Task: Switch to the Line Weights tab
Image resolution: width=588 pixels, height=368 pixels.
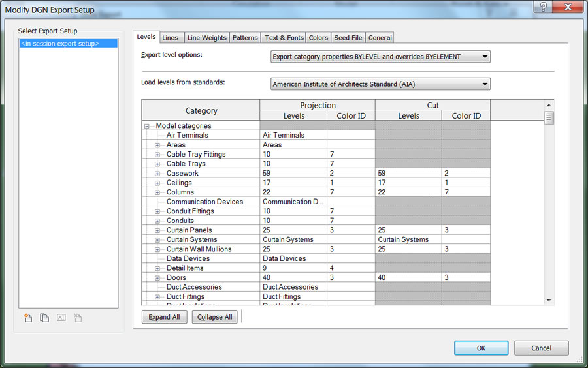Action: tap(206, 38)
